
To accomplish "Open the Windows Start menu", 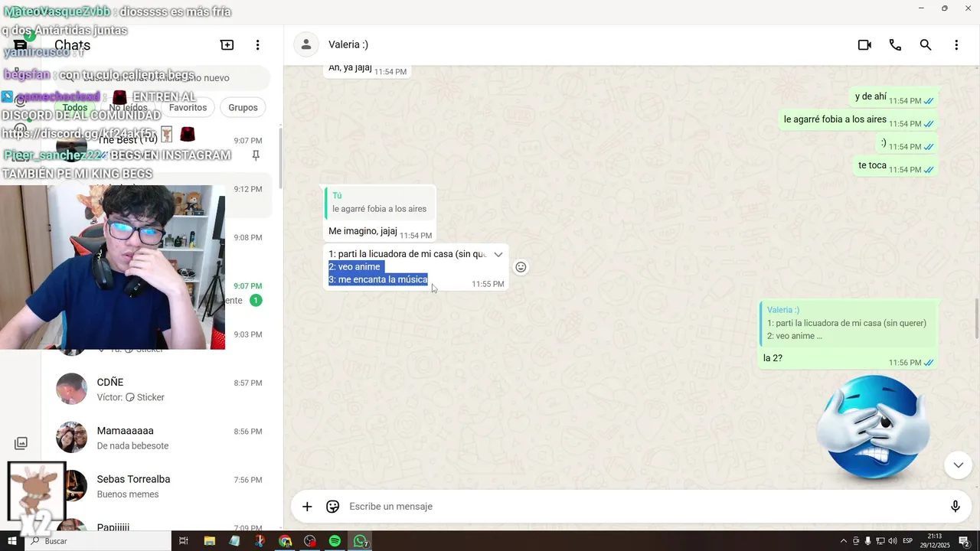I will 11,541.
